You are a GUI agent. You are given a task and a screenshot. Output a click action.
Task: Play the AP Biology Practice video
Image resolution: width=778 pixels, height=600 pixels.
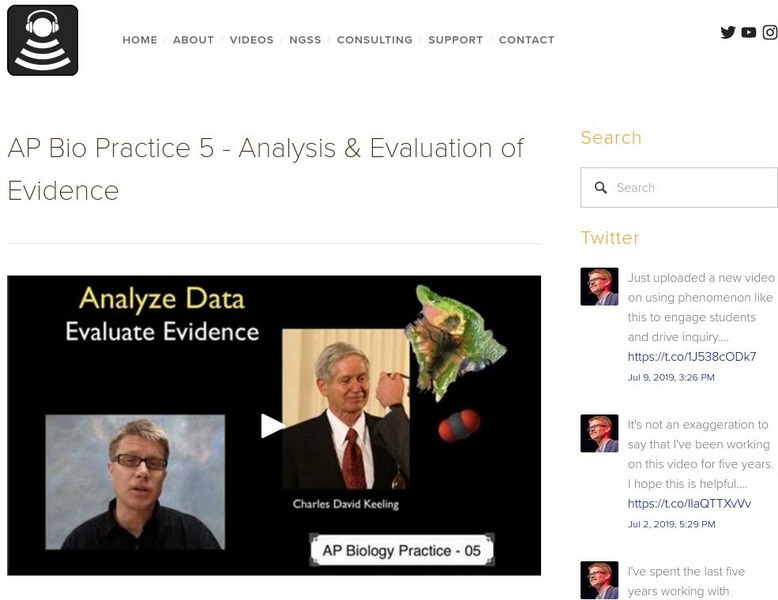[x=272, y=425]
